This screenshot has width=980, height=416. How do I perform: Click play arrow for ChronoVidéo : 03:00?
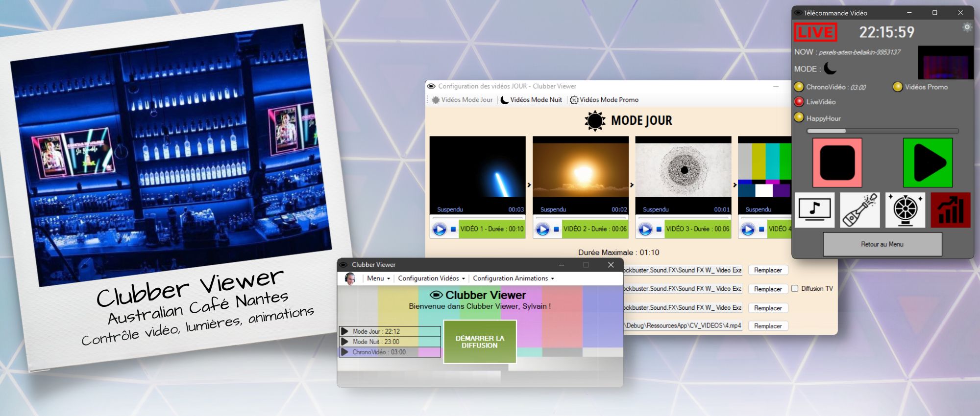pyautogui.click(x=344, y=352)
